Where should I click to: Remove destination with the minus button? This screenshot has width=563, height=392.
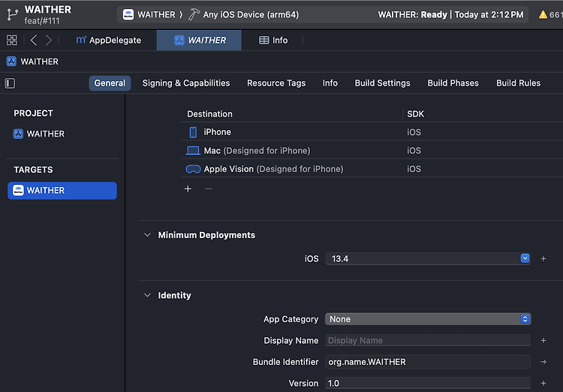[x=208, y=189]
